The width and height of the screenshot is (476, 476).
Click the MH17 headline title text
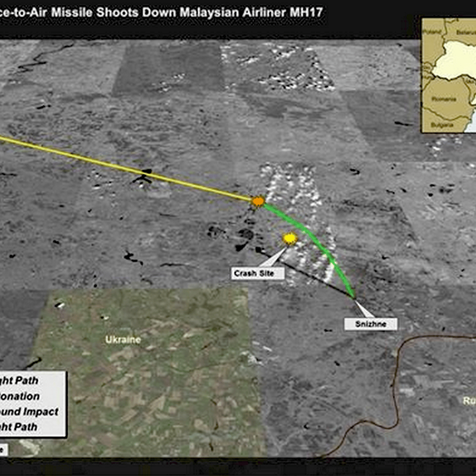(x=162, y=12)
